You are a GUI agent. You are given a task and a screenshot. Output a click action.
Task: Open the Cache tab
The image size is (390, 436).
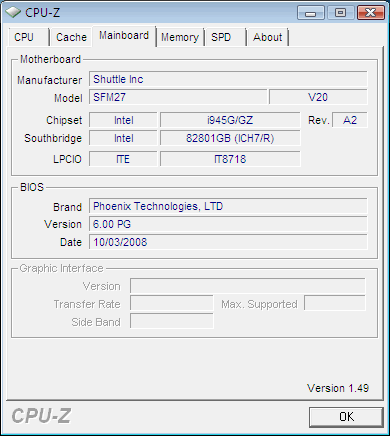[x=71, y=37]
